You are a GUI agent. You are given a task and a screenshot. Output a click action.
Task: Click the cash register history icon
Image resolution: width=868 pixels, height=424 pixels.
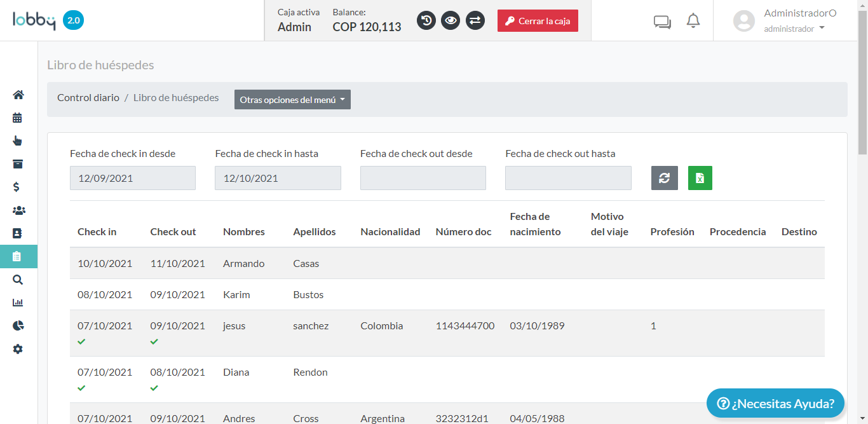click(426, 21)
